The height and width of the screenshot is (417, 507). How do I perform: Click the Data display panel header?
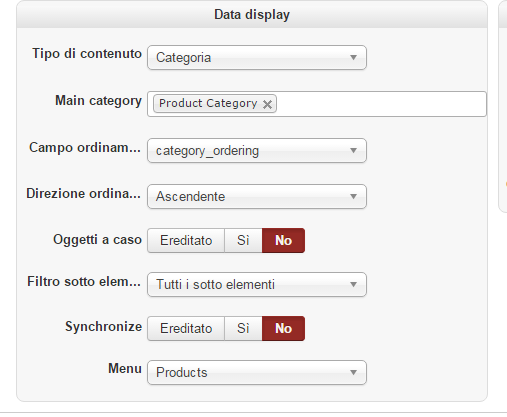point(252,14)
